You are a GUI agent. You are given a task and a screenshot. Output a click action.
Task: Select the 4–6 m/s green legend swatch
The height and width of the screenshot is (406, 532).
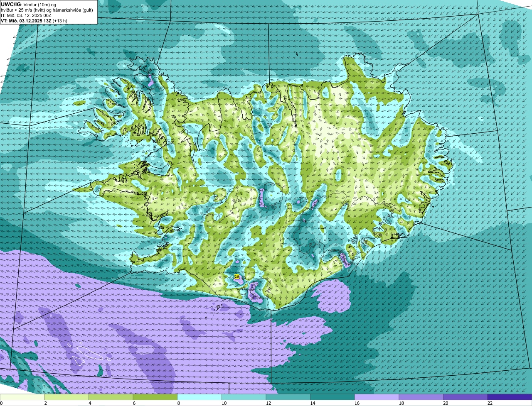click(x=111, y=397)
